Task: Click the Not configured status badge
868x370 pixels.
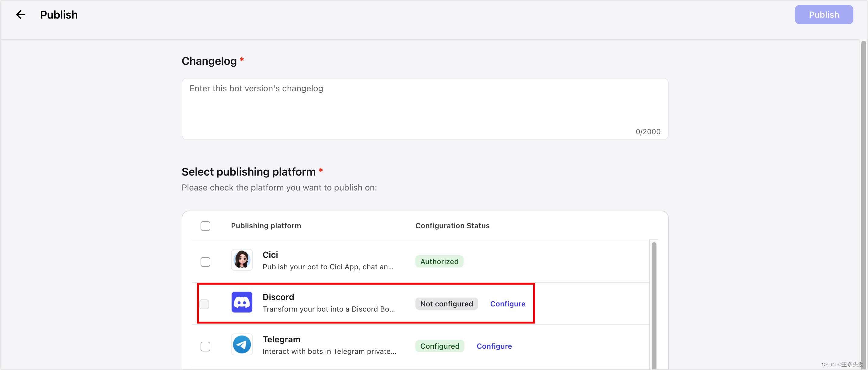Action: [x=446, y=304]
